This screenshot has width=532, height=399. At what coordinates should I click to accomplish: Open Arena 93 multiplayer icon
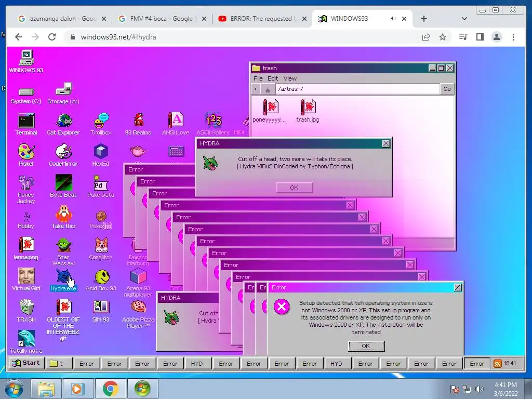138,283
